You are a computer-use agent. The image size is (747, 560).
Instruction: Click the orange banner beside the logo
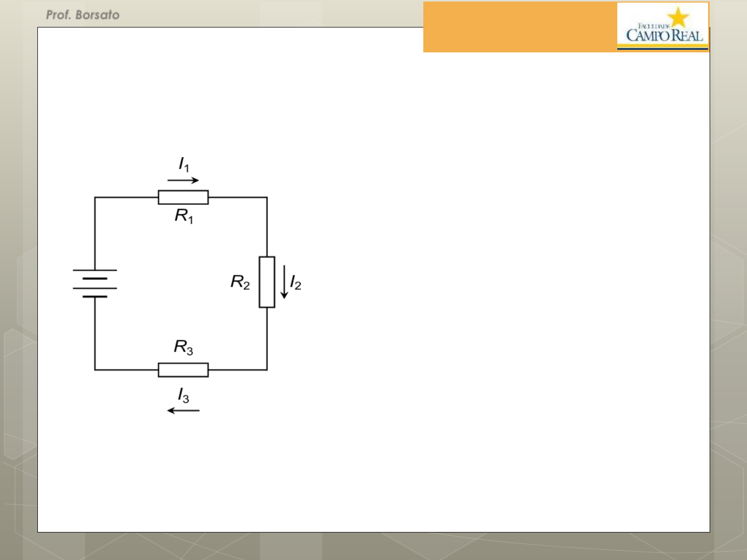pos(519,27)
